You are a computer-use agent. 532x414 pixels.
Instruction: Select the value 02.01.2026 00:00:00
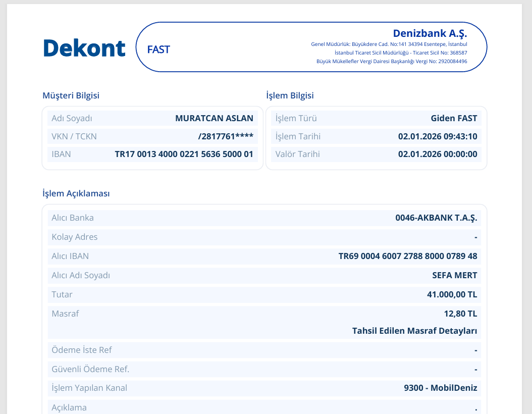pyautogui.click(x=438, y=154)
